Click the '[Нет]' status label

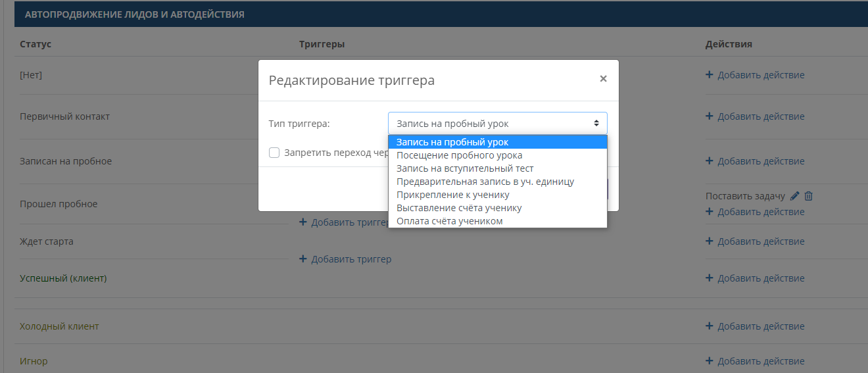pyautogui.click(x=31, y=75)
